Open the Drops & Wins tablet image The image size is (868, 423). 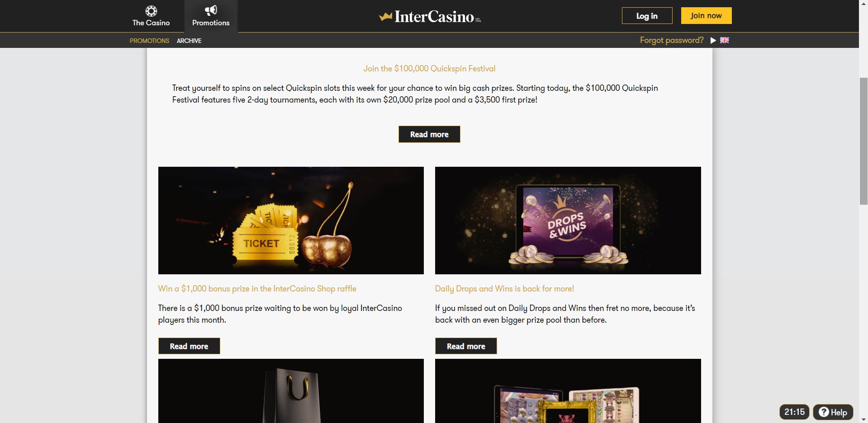tap(568, 221)
